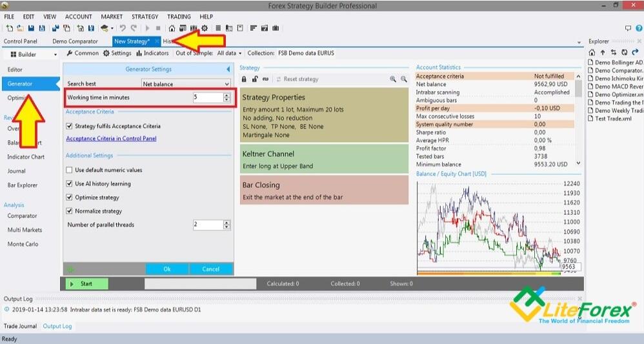
Task: Click the Save strategy floppy icon
Action: coord(31,28)
